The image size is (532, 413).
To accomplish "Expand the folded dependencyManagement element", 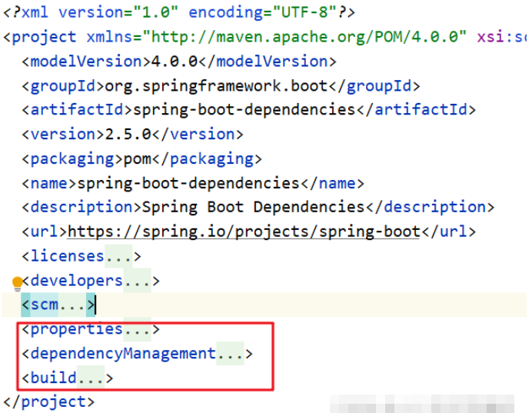I will [x=230, y=354].
